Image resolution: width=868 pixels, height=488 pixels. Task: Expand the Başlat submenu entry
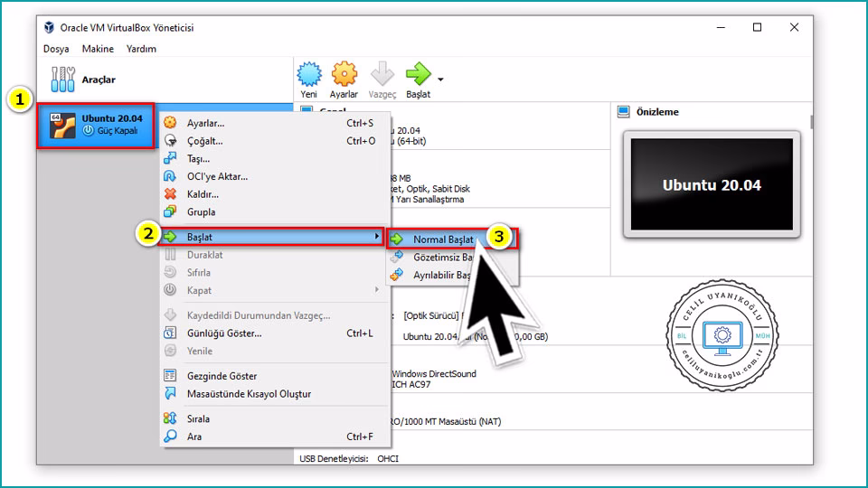click(x=272, y=237)
